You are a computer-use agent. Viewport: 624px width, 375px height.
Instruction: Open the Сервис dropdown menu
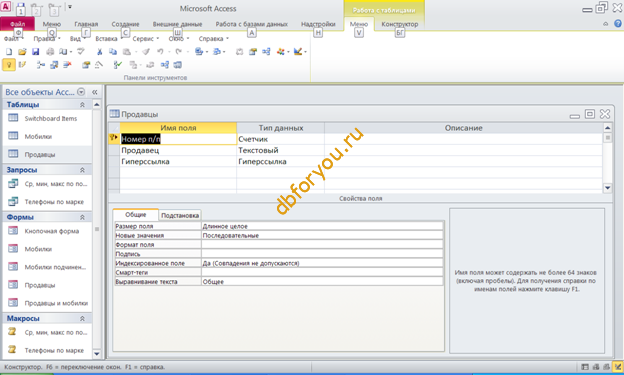[145, 39]
